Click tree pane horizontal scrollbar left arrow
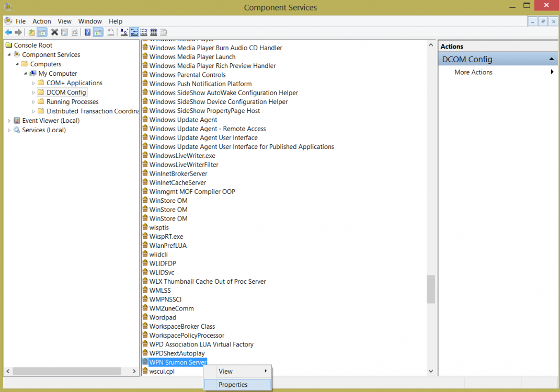This screenshot has width=560, height=392. coord(8,371)
